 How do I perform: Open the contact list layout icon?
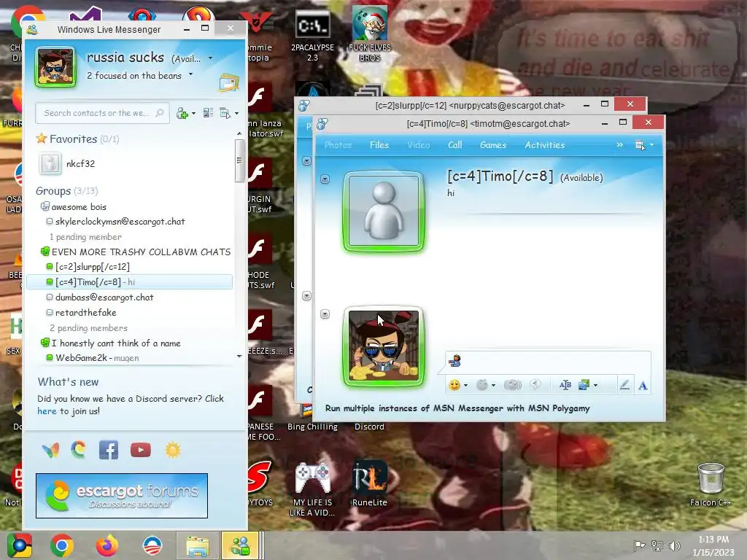(x=208, y=113)
